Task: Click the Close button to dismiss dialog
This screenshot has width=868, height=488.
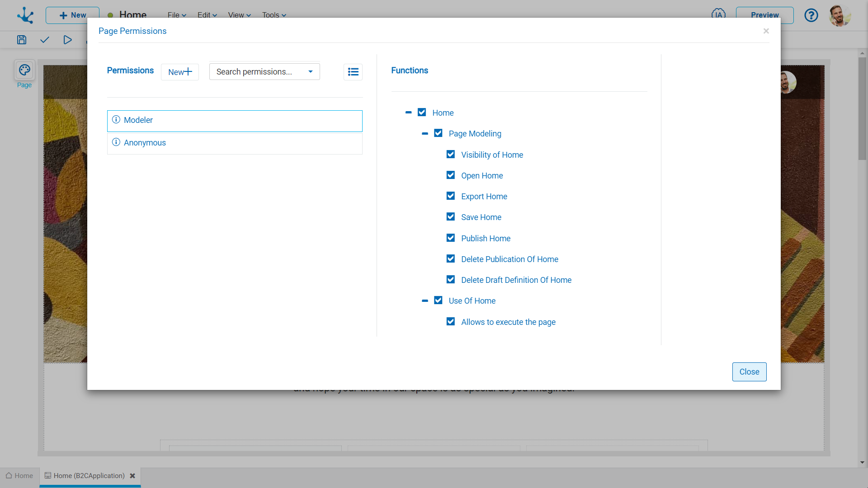Action: (x=750, y=372)
